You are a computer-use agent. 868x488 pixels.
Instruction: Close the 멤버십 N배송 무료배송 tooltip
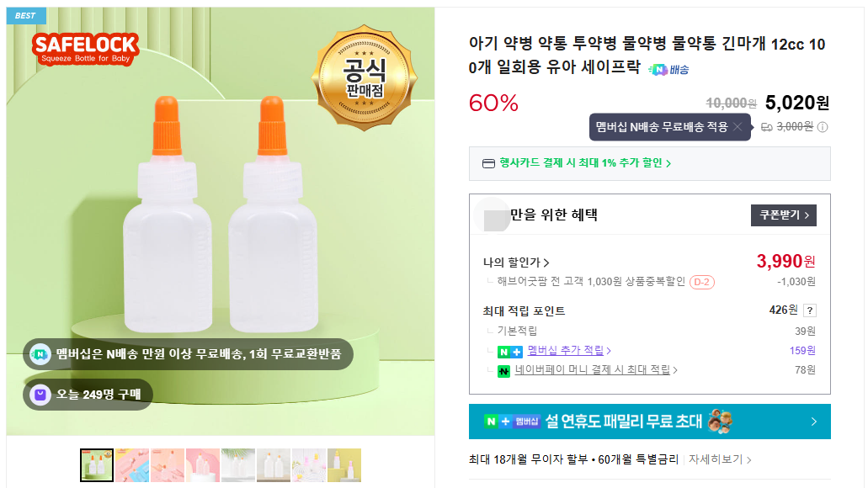pos(738,127)
